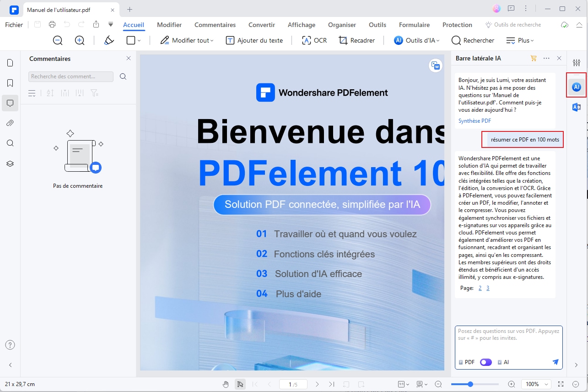Click the zoom out magnifier in toolbar
The width and height of the screenshot is (588, 392).
coord(58,40)
